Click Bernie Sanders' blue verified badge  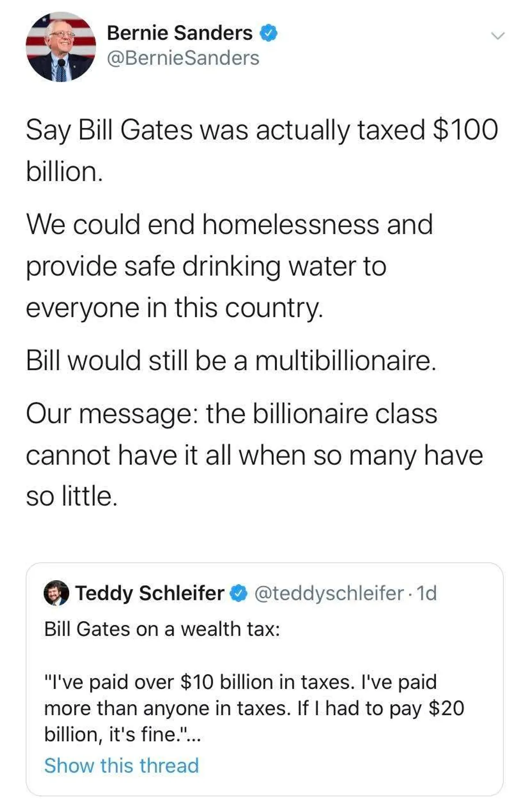269,34
